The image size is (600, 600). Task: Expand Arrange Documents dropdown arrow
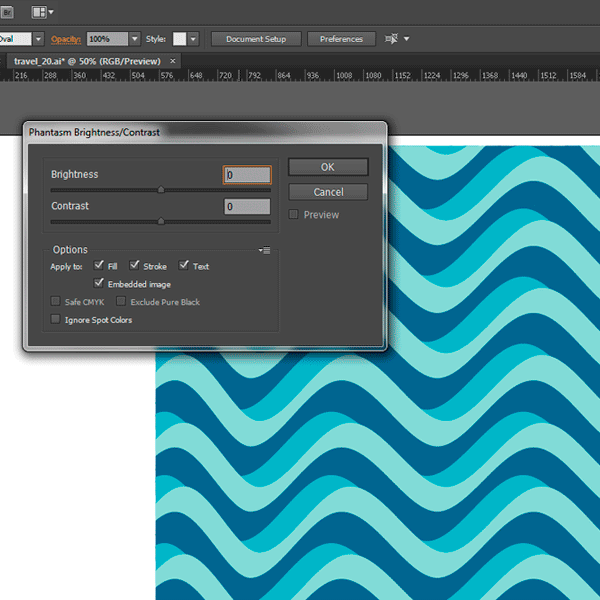[x=51, y=12]
